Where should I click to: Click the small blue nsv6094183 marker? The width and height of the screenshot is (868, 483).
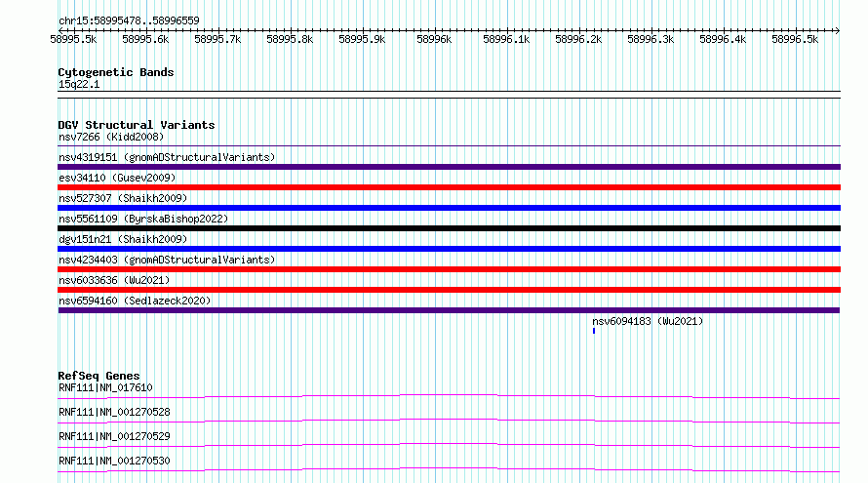point(594,331)
